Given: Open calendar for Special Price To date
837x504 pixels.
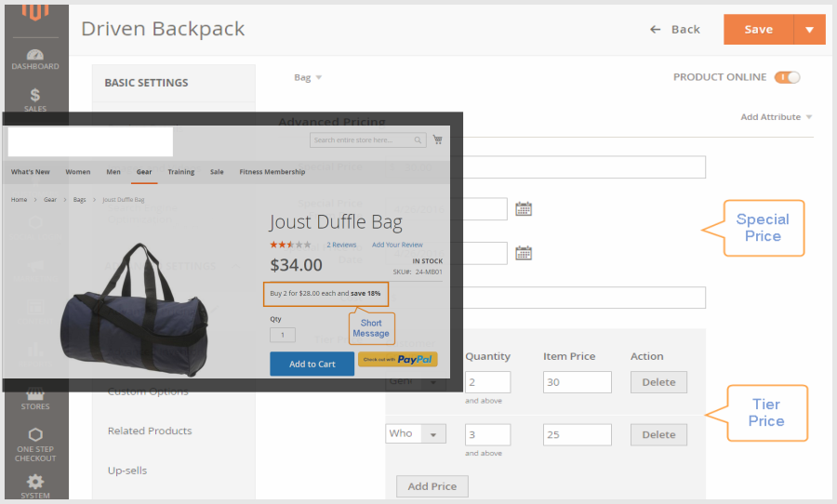Looking at the screenshot, I should point(523,253).
